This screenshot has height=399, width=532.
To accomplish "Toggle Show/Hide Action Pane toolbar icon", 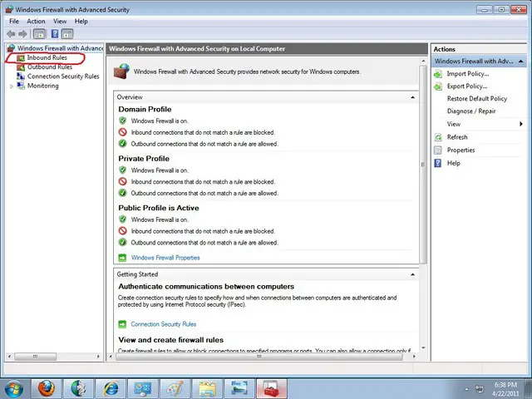I will [x=67, y=34].
